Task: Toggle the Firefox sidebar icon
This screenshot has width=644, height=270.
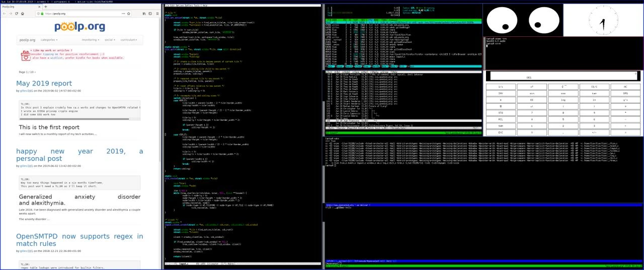Action: [149, 14]
